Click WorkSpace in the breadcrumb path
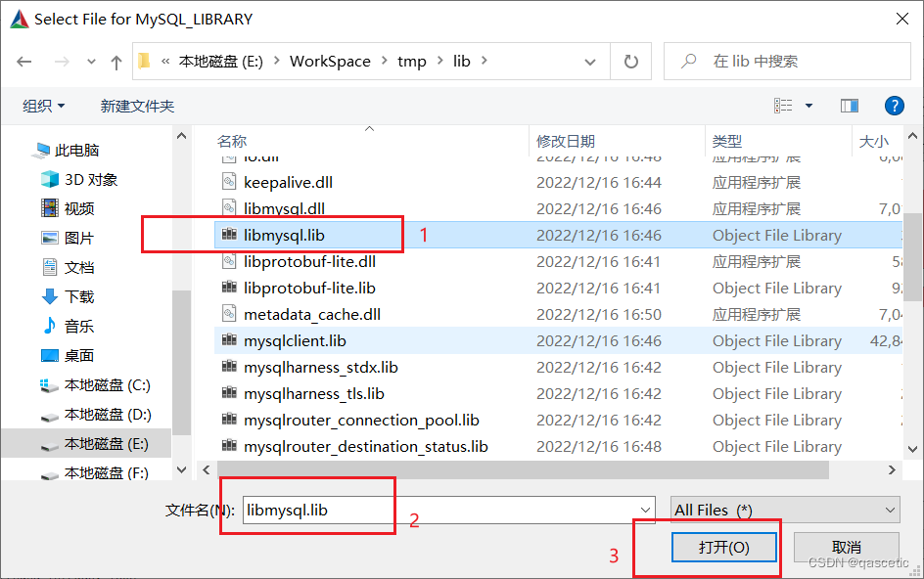Image resolution: width=924 pixels, height=579 pixels. (x=331, y=61)
